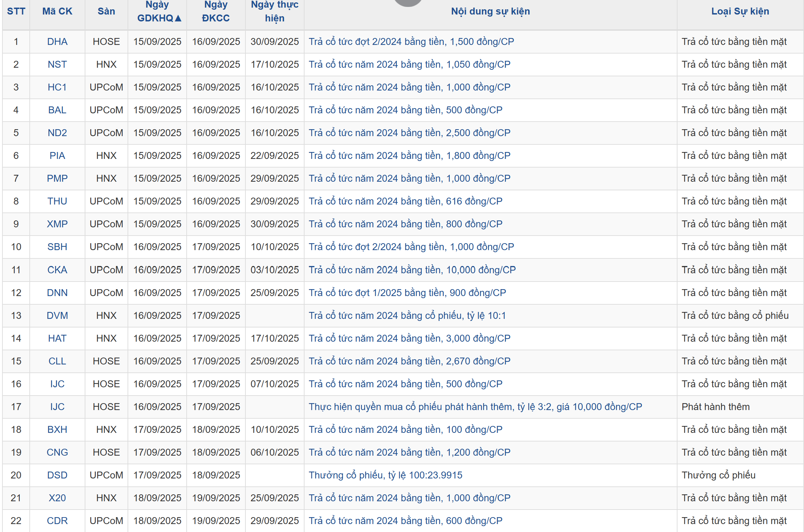The height and width of the screenshot is (532, 804).
Task: Click the STT column header
Action: click(16, 11)
